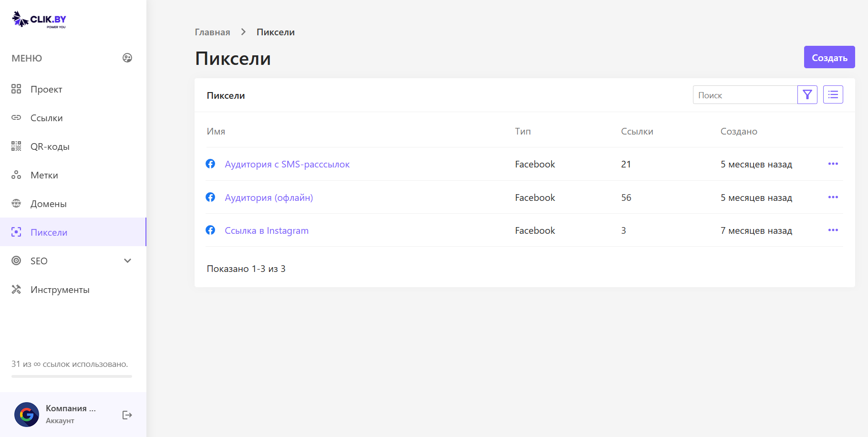Open three-dots menu for Аудитория (офлайн)
The width and height of the screenshot is (868, 437).
point(833,198)
